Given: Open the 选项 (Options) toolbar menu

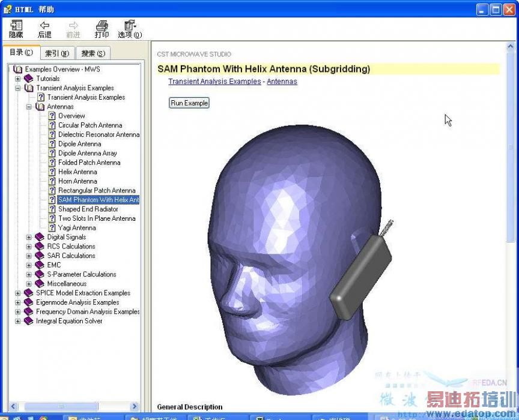Looking at the screenshot, I should click(130, 29).
